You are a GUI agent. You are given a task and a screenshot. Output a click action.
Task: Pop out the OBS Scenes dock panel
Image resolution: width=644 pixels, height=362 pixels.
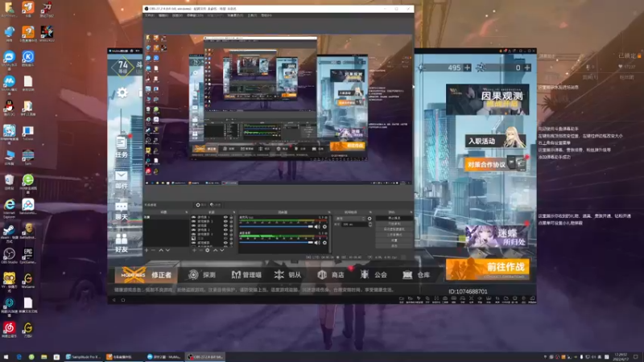click(187, 212)
